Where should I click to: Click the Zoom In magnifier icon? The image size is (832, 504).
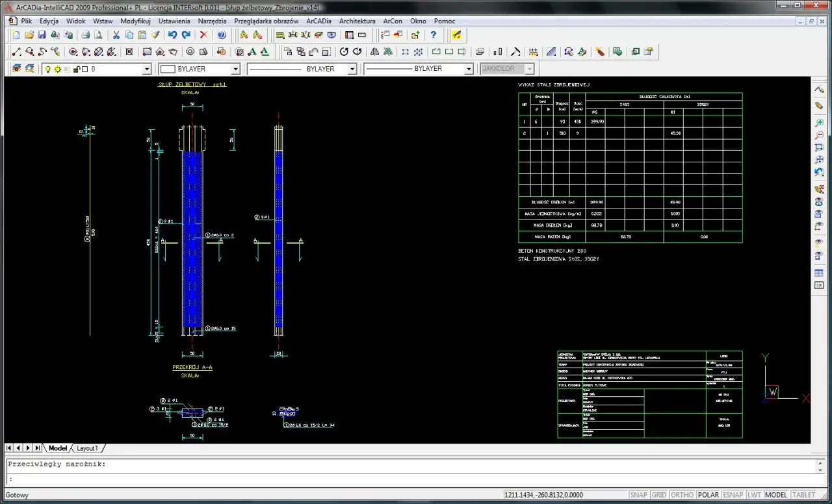(819, 123)
